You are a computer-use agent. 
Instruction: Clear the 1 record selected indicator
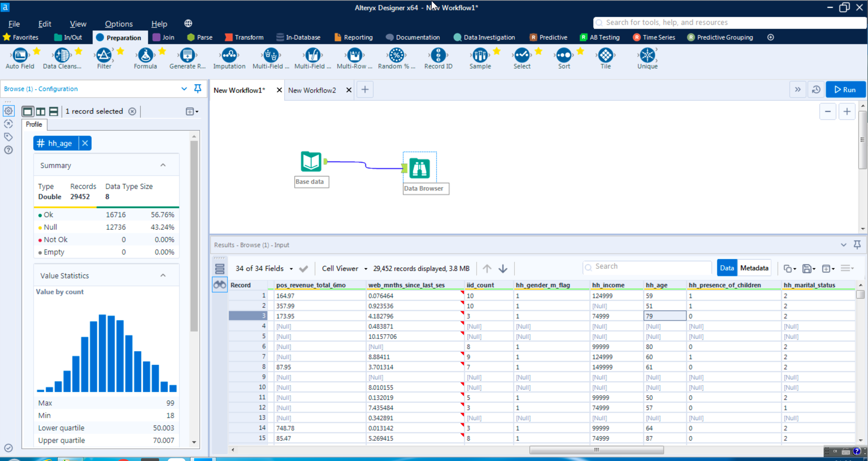click(133, 111)
